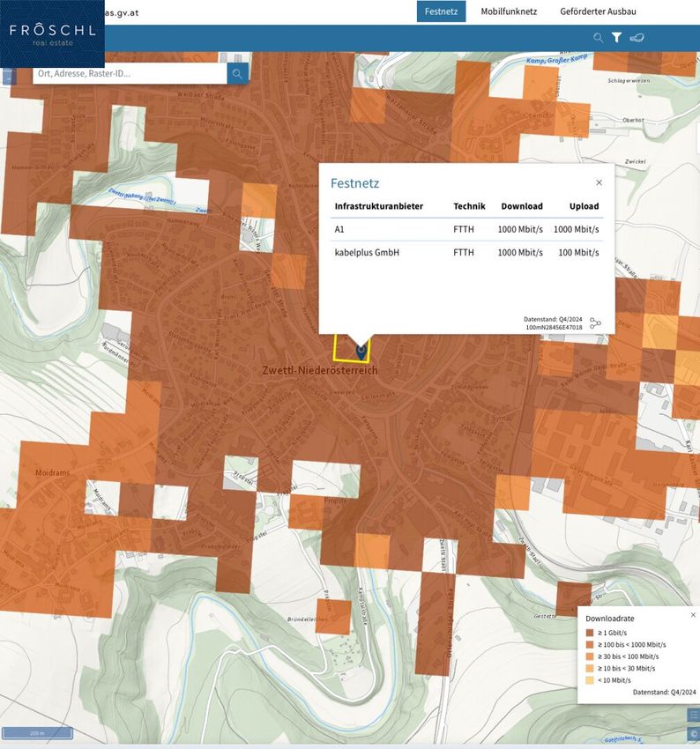Viewport: 700px width, 749px height.
Task: Click the share icon in Festnetz popup
Action: pyautogui.click(x=596, y=323)
